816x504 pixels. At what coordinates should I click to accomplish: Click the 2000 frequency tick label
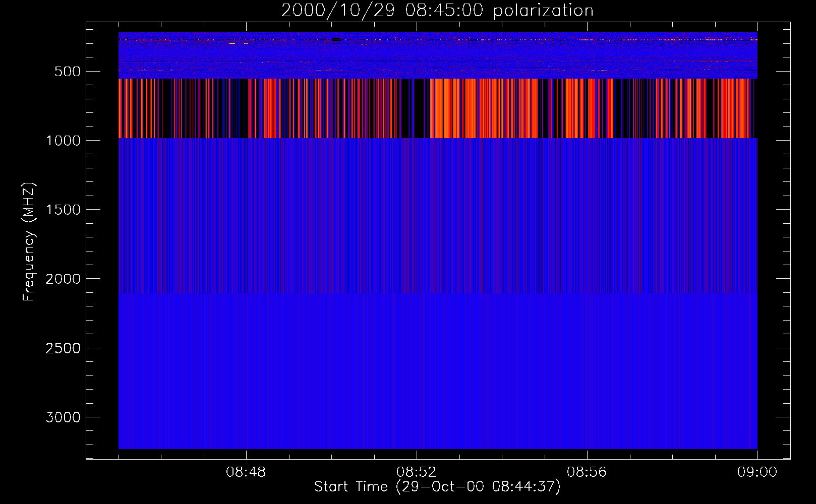(63, 279)
